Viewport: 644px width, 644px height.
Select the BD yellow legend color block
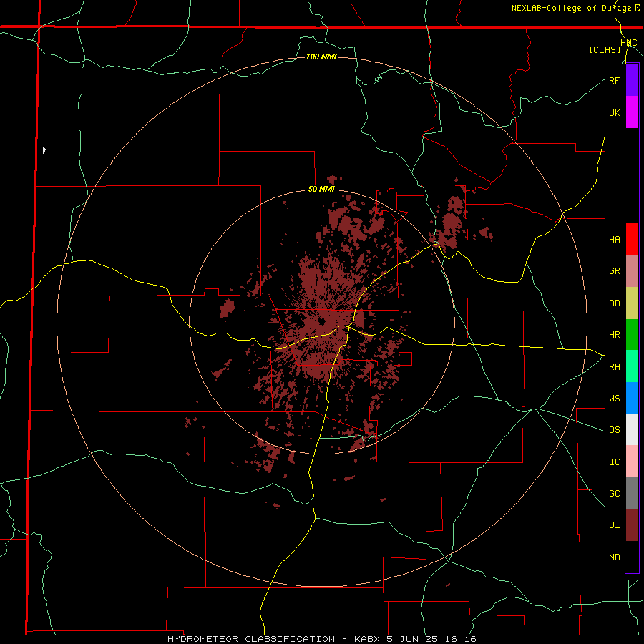coord(632,303)
